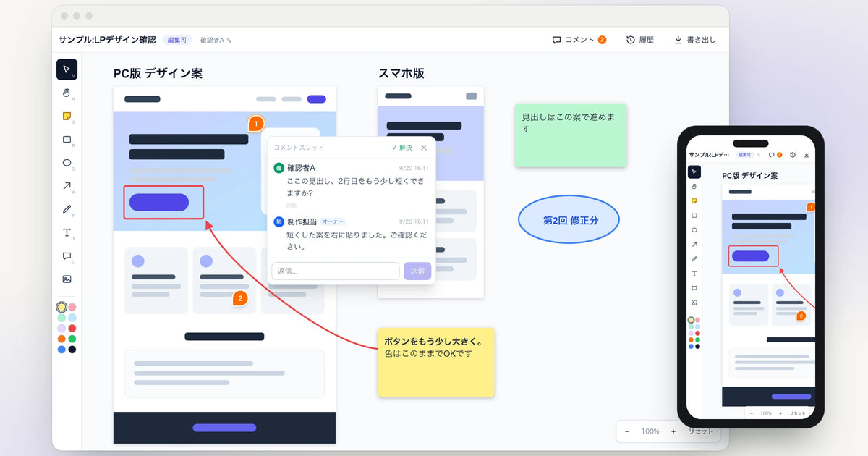
Task: Select the rectangle shape tool in desktop toolbar
Action: (67, 139)
